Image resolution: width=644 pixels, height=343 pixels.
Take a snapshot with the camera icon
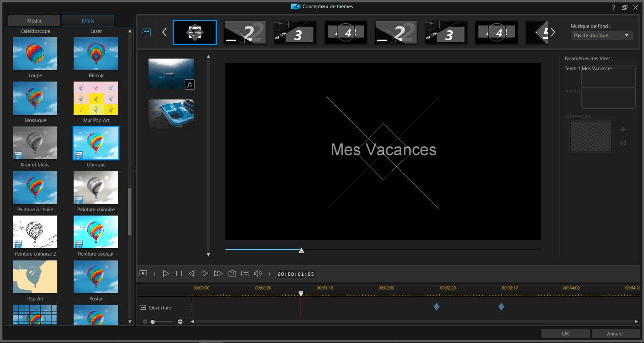232,273
